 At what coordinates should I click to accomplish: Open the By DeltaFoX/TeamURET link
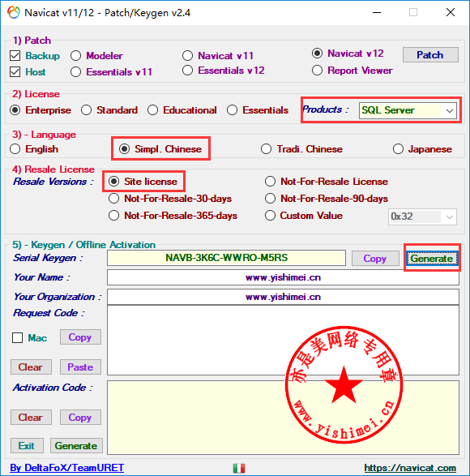tap(66, 468)
